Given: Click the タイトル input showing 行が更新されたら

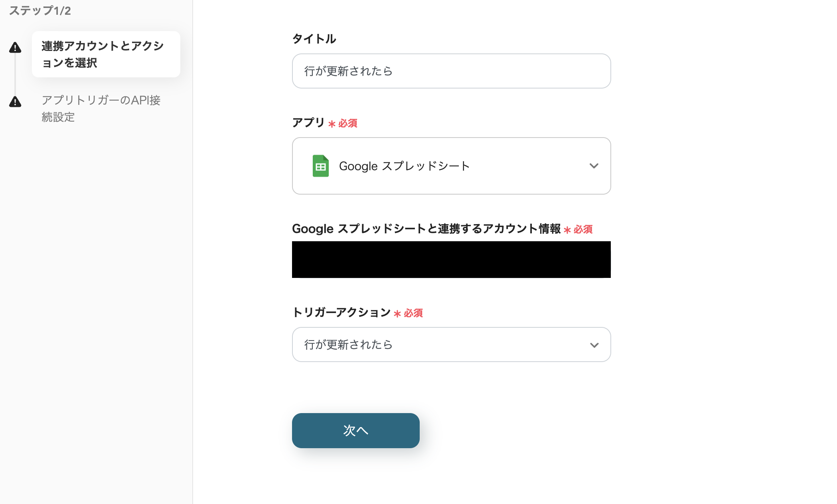Looking at the screenshot, I should point(451,71).
